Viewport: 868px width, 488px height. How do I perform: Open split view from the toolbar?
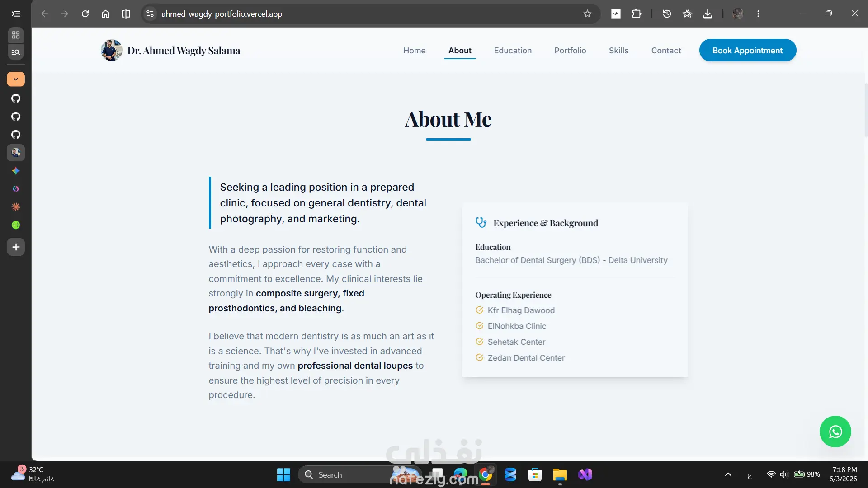coord(126,14)
